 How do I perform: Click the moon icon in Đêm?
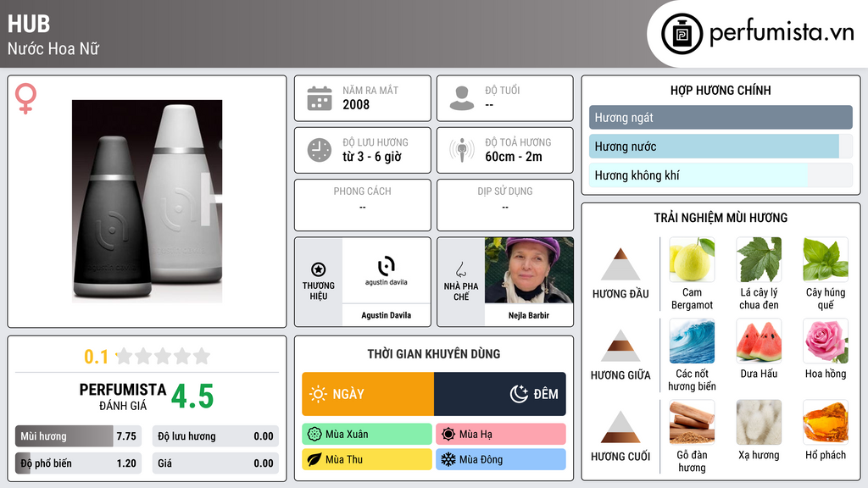[519, 394]
